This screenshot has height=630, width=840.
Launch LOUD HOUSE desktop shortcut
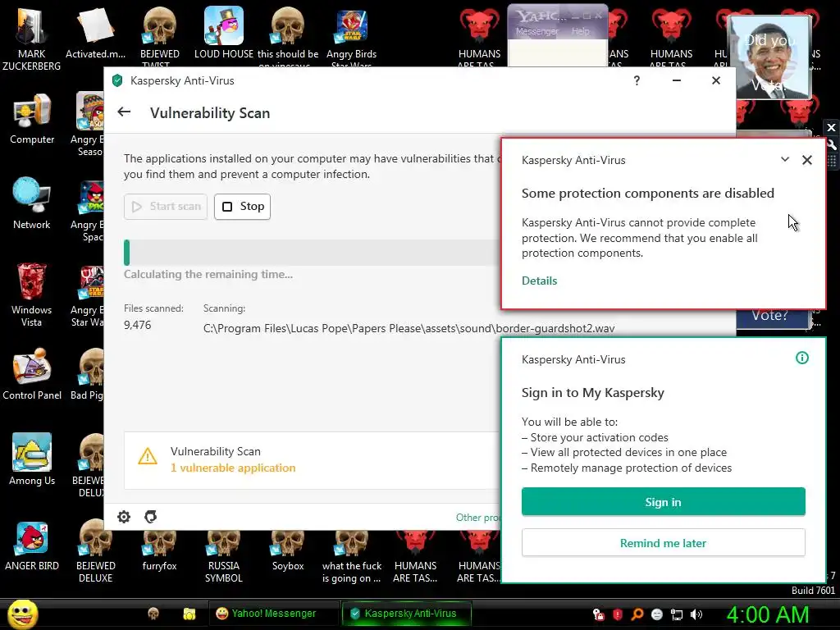point(224,33)
